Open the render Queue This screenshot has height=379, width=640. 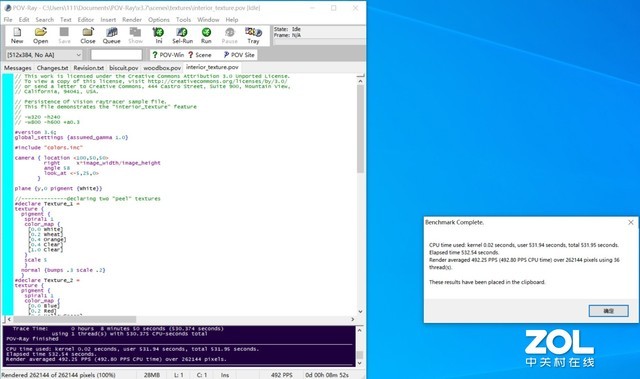(111, 35)
